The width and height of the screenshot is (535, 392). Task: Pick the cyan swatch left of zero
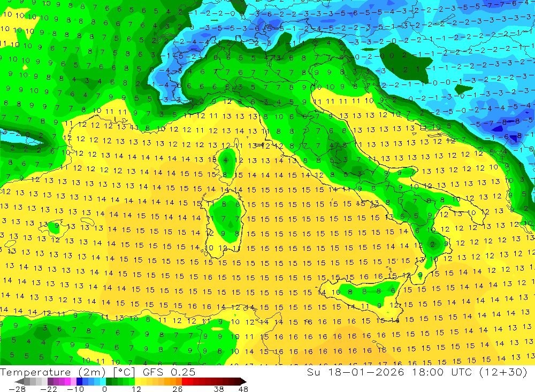tap(103, 381)
